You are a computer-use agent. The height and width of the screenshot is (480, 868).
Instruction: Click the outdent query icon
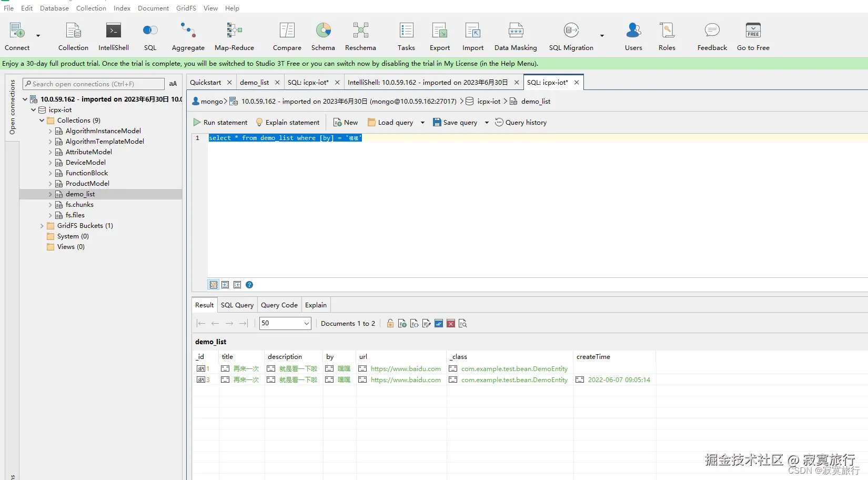[237, 285]
